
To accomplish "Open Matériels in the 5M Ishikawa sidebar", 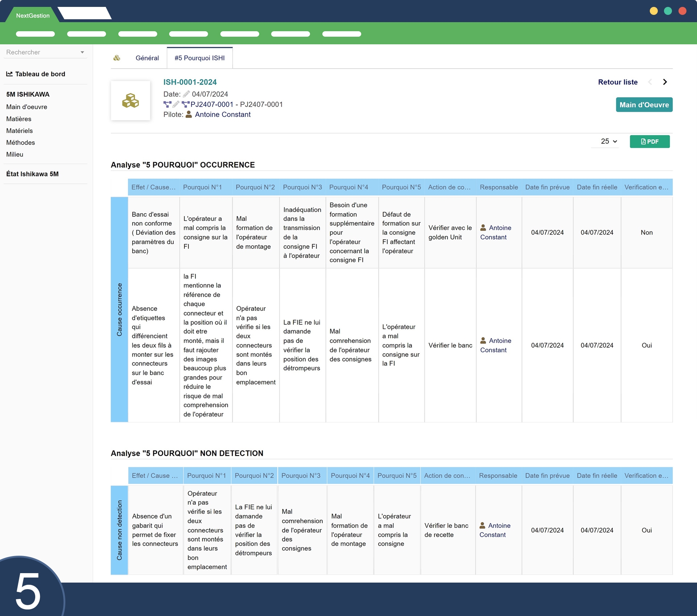I will tap(20, 131).
